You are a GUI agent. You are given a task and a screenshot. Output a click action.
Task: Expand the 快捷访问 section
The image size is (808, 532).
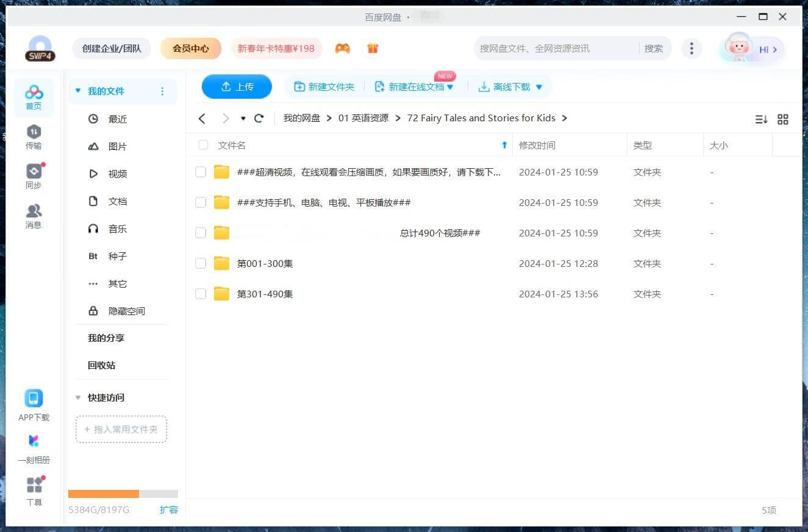(x=78, y=397)
